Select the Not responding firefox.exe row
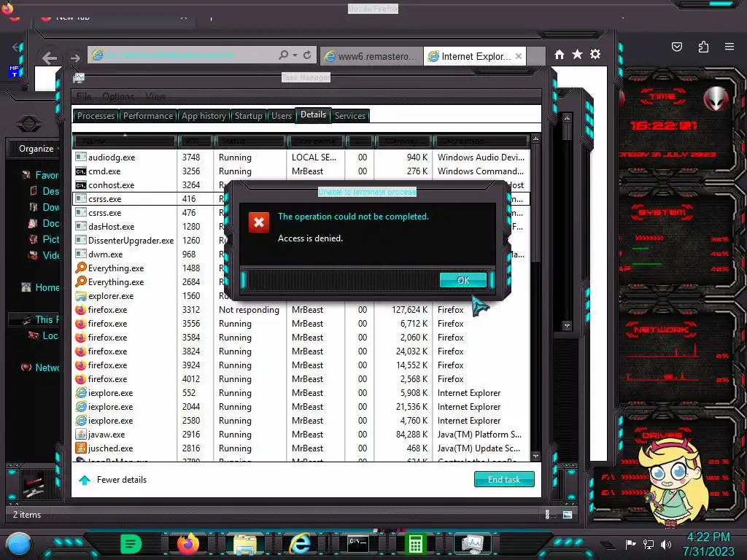 (301, 309)
